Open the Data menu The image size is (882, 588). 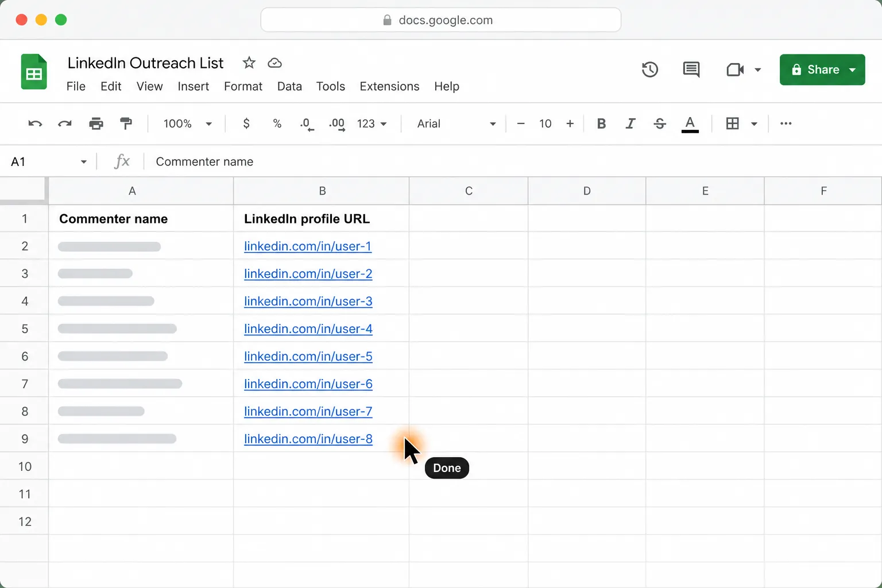click(x=289, y=86)
